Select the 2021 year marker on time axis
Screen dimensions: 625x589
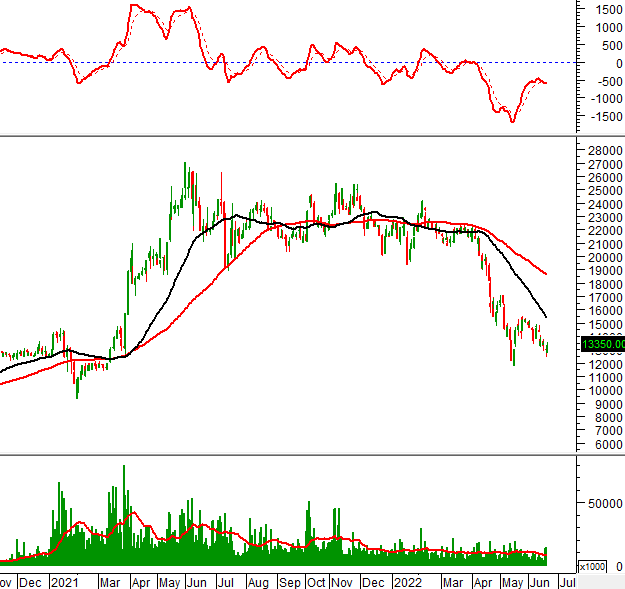[x=64, y=581]
